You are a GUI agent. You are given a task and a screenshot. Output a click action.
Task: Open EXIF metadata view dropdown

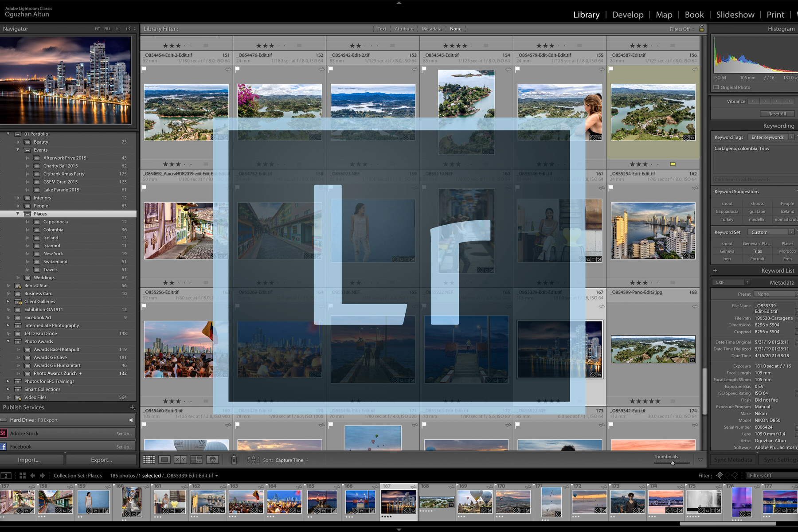pos(731,282)
